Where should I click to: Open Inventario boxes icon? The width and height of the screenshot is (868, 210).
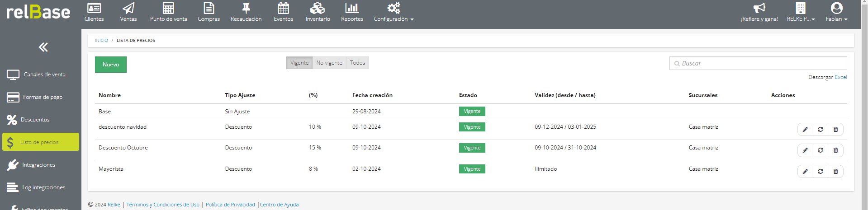(318, 8)
